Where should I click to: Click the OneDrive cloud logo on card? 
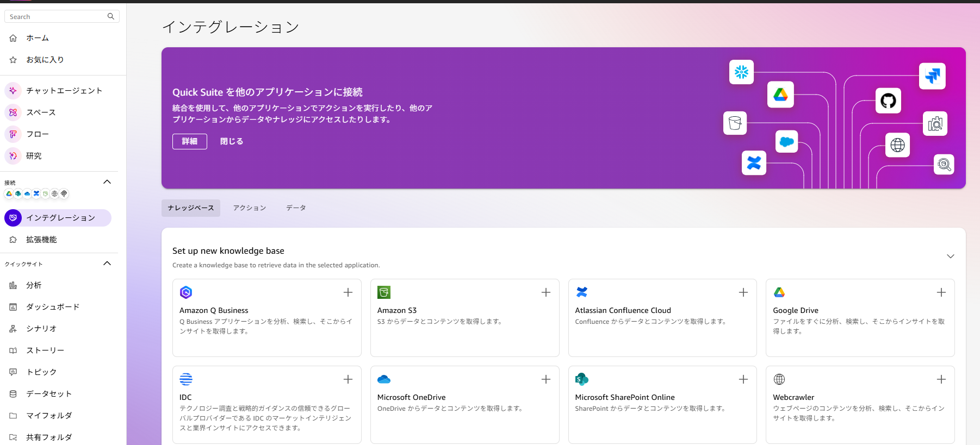click(x=384, y=379)
